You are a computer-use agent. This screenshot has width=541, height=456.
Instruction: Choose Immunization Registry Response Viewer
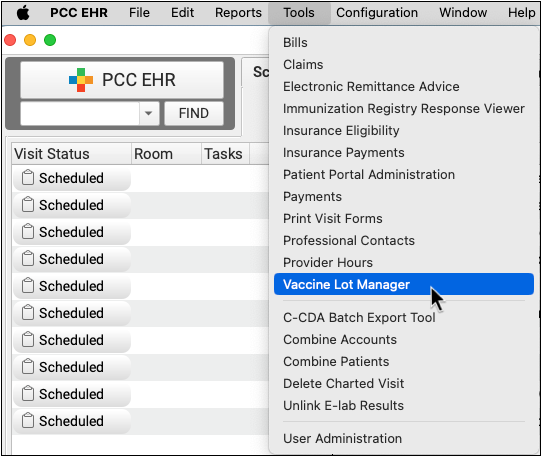(x=404, y=109)
